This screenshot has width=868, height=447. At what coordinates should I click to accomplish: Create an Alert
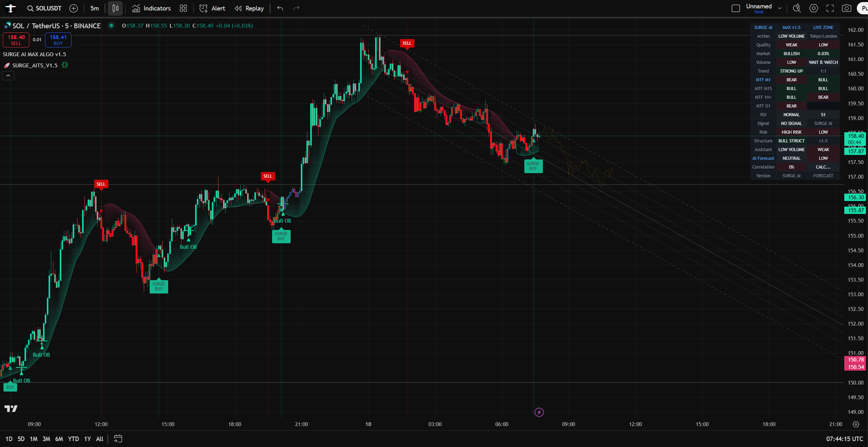coord(212,8)
